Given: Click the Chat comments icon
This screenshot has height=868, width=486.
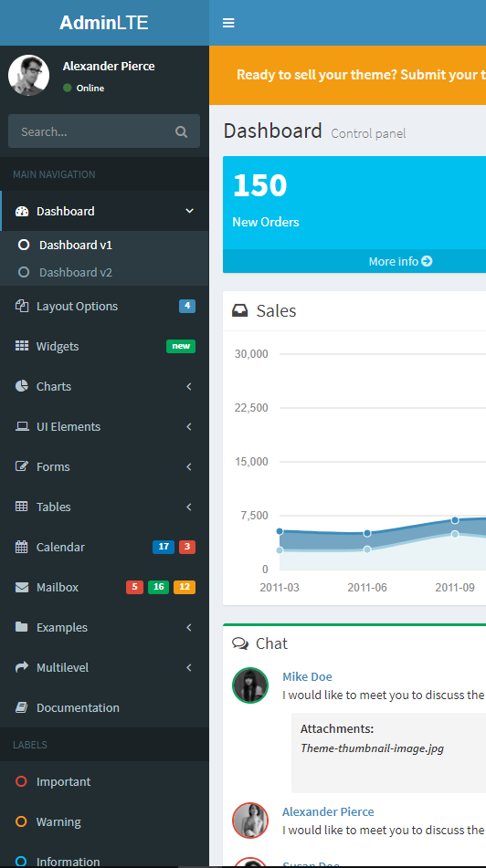Looking at the screenshot, I should click(x=240, y=643).
